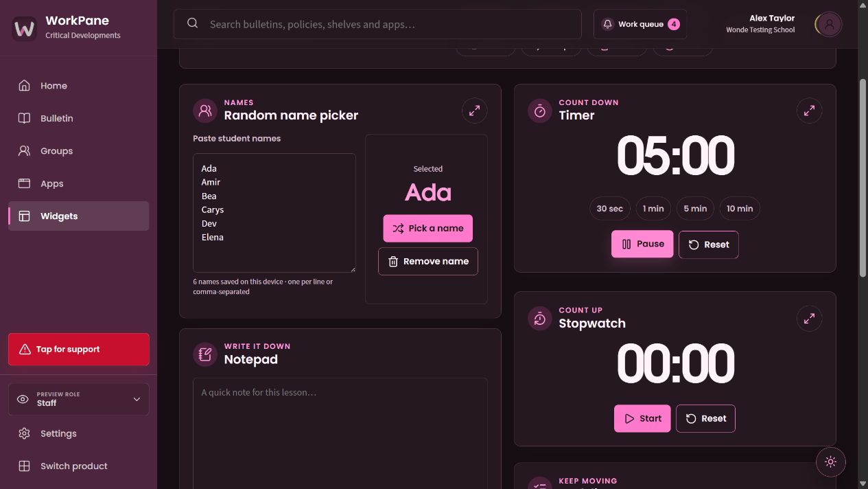
Task: Set timer to 10 min
Action: 740,209
